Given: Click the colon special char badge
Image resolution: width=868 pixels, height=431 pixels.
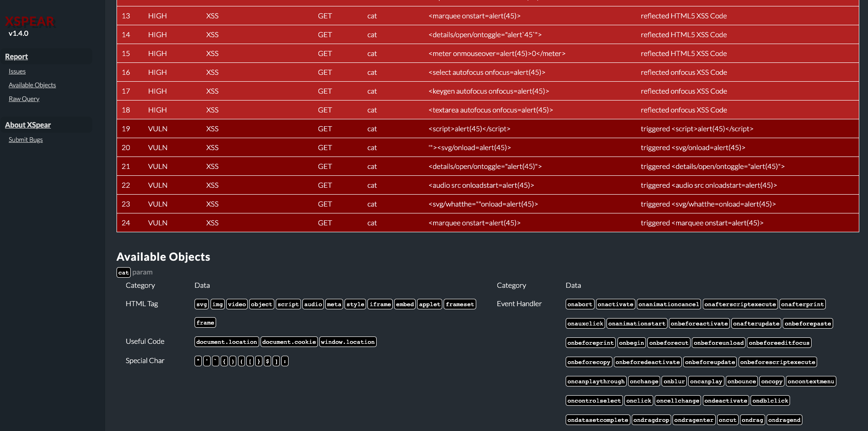Looking at the screenshot, I should coord(285,361).
